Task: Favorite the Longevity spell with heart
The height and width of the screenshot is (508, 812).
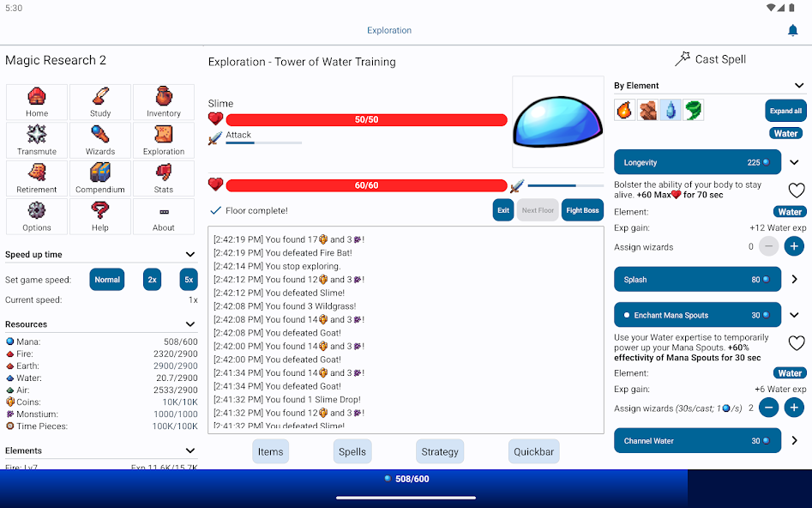Action: click(x=797, y=190)
